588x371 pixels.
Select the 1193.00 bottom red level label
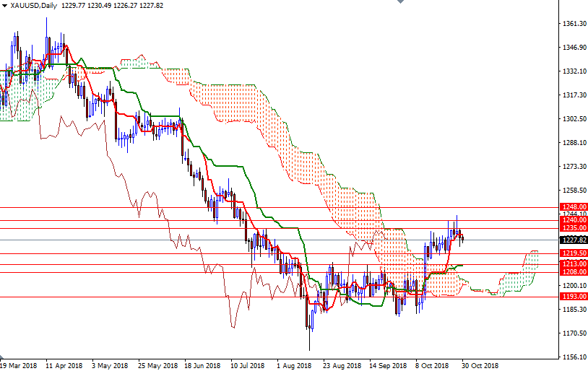(573, 297)
